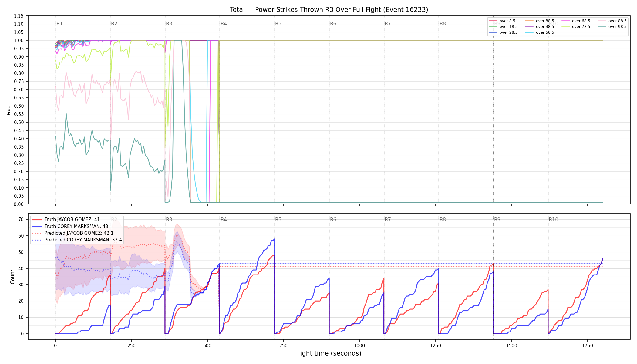The image size is (637, 364).
Task: Click the 'Fight time (seconds)' axis label
Action: tap(329, 353)
